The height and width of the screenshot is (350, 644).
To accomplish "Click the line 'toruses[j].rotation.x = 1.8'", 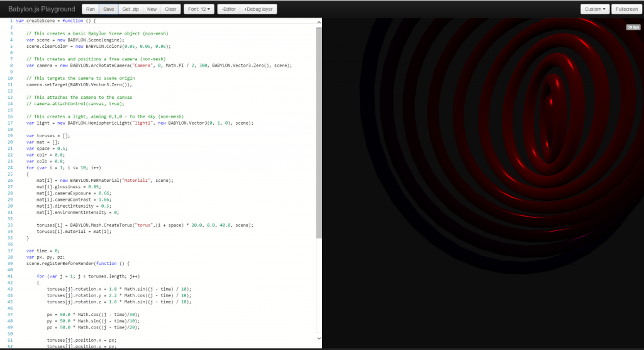I will click(x=119, y=289).
